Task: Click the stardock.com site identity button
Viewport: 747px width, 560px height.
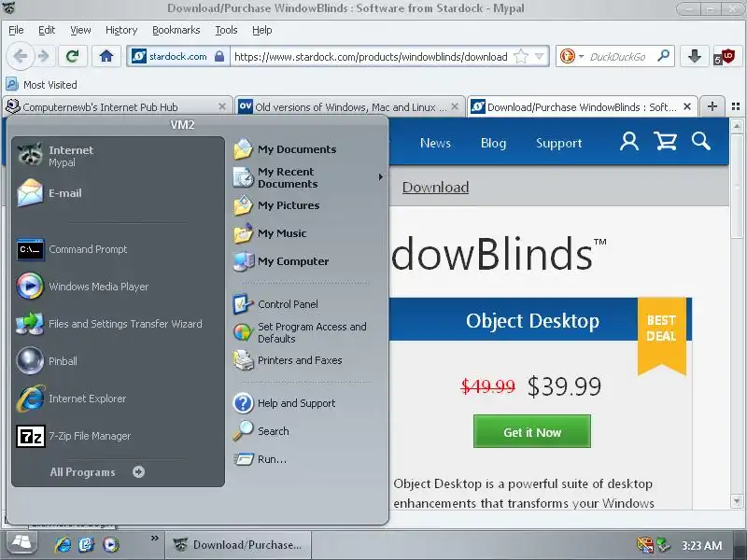Action: click(177, 56)
